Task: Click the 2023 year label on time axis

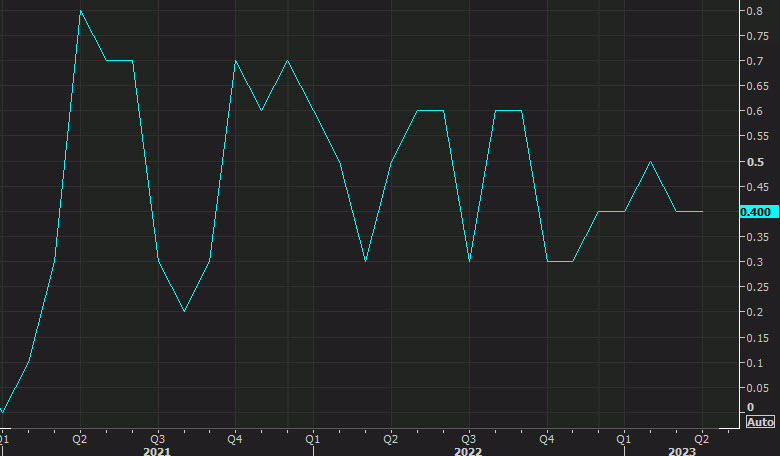Action: [x=682, y=451]
